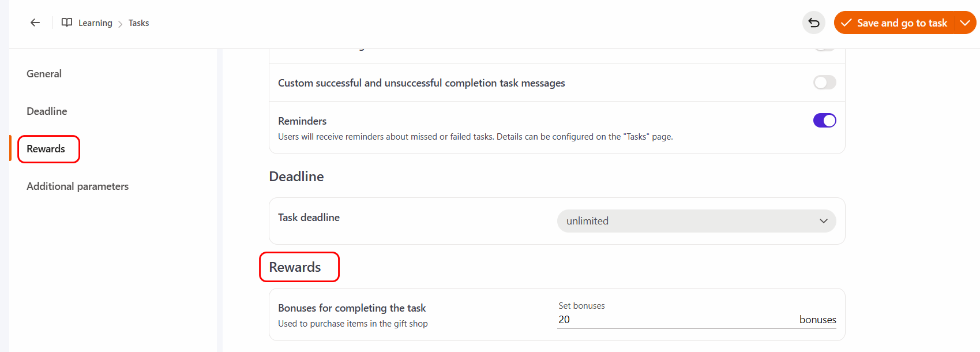Go to Deadline section in sidebar
The width and height of the screenshot is (980, 352).
click(47, 111)
